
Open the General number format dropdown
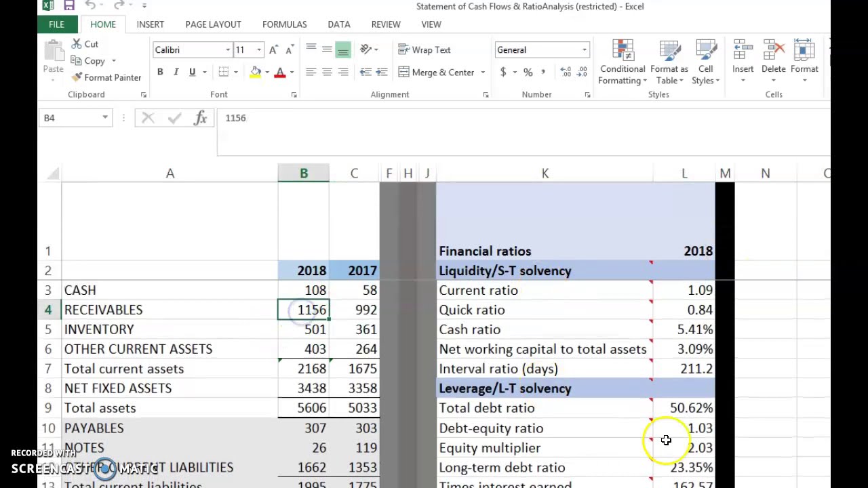(x=584, y=50)
